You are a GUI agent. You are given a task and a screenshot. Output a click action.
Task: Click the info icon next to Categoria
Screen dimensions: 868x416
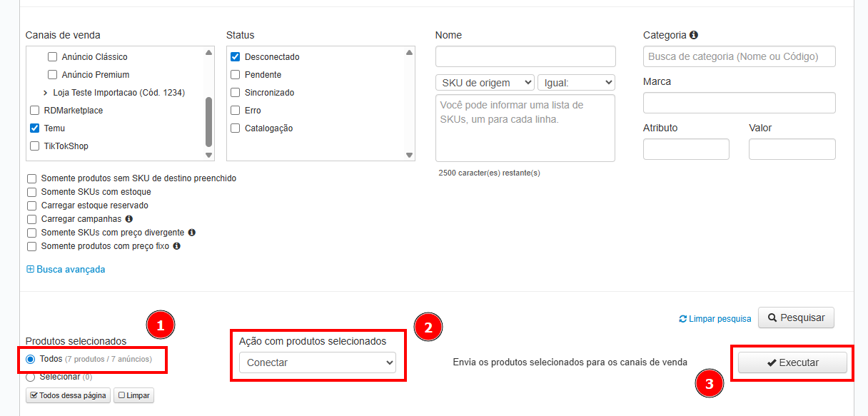[x=694, y=35]
